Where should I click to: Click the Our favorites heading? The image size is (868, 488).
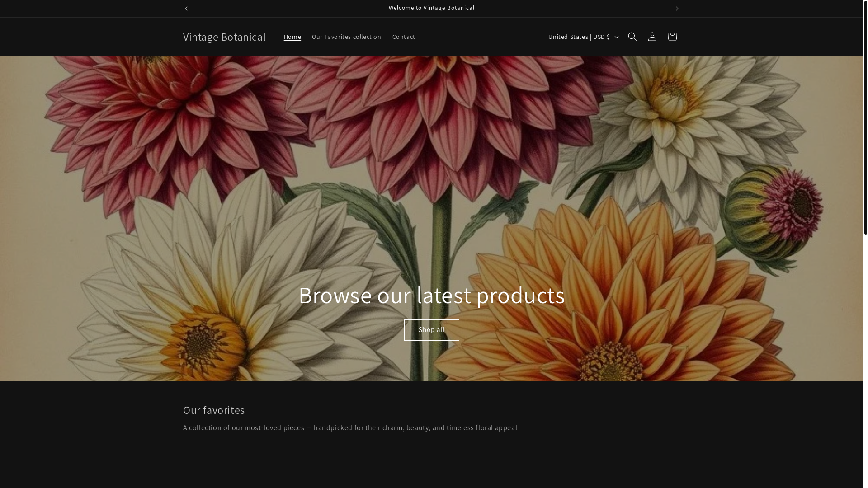[x=214, y=410]
